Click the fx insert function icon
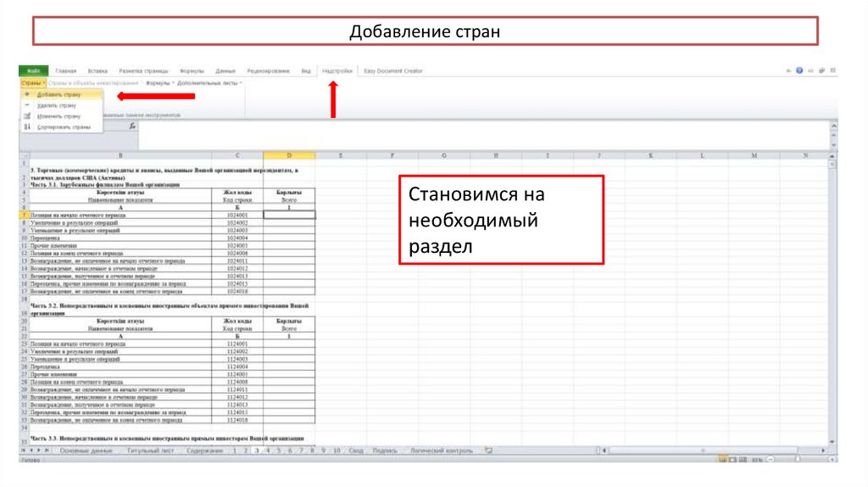 [132, 126]
